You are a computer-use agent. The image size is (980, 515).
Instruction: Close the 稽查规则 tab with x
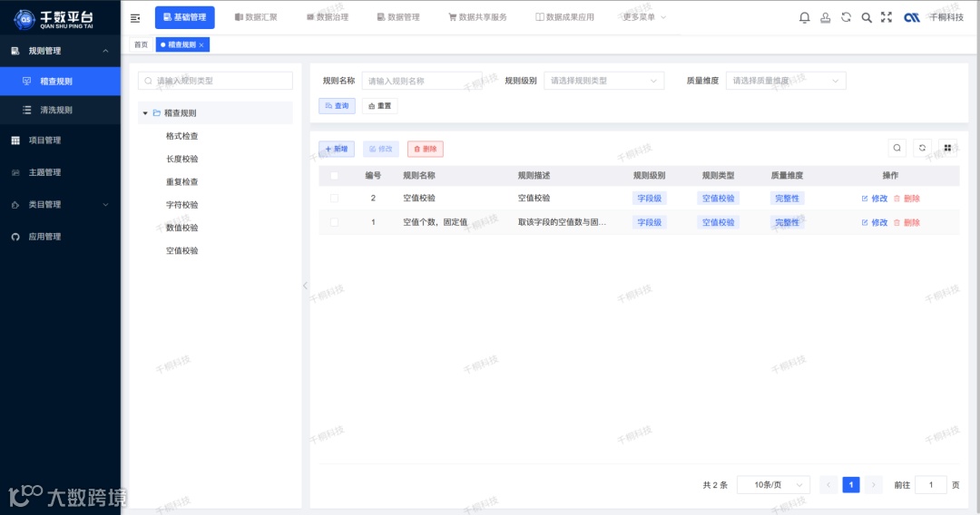[x=201, y=45]
